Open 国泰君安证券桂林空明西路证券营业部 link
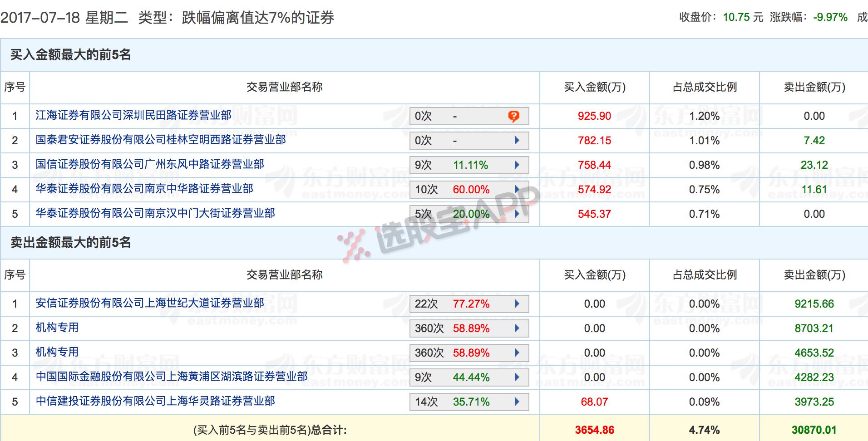 click(x=161, y=140)
